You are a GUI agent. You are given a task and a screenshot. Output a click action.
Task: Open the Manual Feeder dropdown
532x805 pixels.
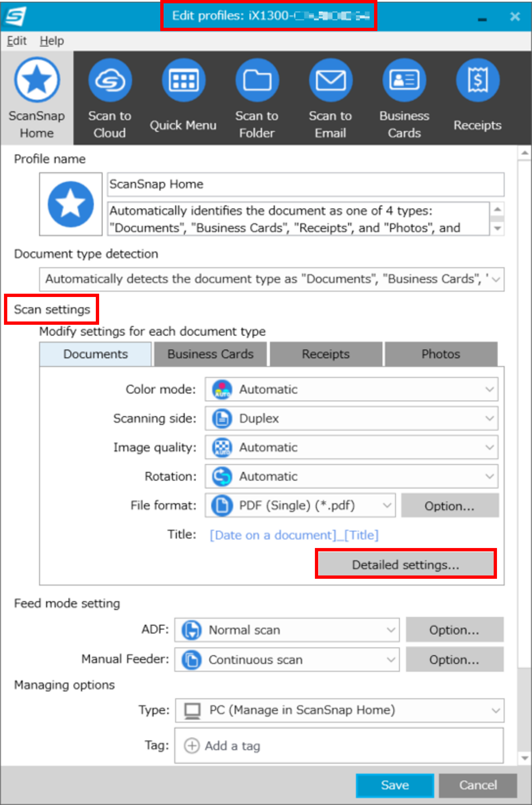pyautogui.click(x=287, y=660)
